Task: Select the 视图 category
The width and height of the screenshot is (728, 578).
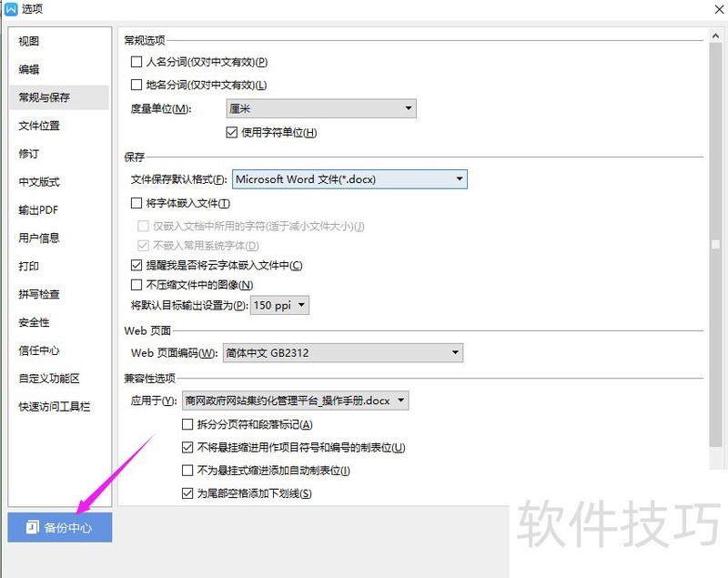Action: tap(59, 41)
